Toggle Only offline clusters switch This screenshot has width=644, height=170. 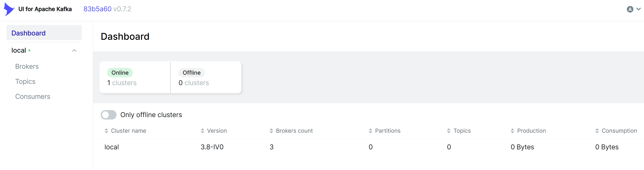click(x=108, y=115)
